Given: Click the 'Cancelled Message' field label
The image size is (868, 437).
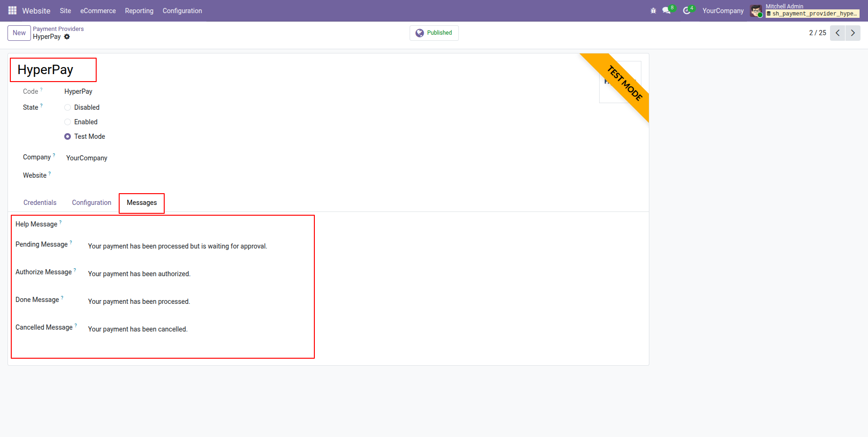Looking at the screenshot, I should tap(44, 327).
